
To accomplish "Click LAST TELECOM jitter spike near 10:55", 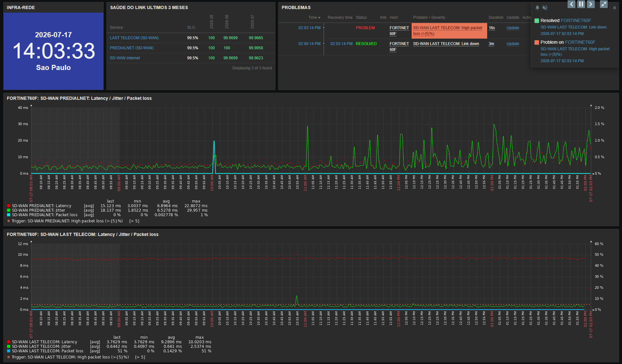I will click(x=297, y=300).
